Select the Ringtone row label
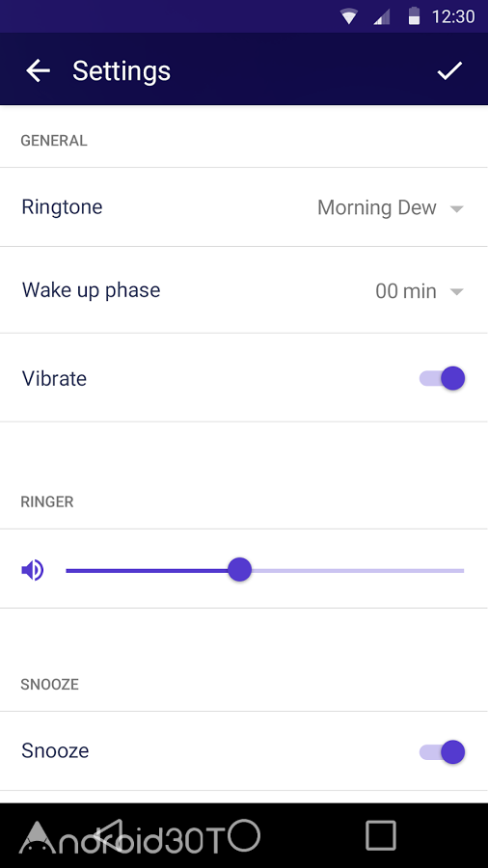Screen dimensions: 488x868 pyautogui.click(x=62, y=207)
